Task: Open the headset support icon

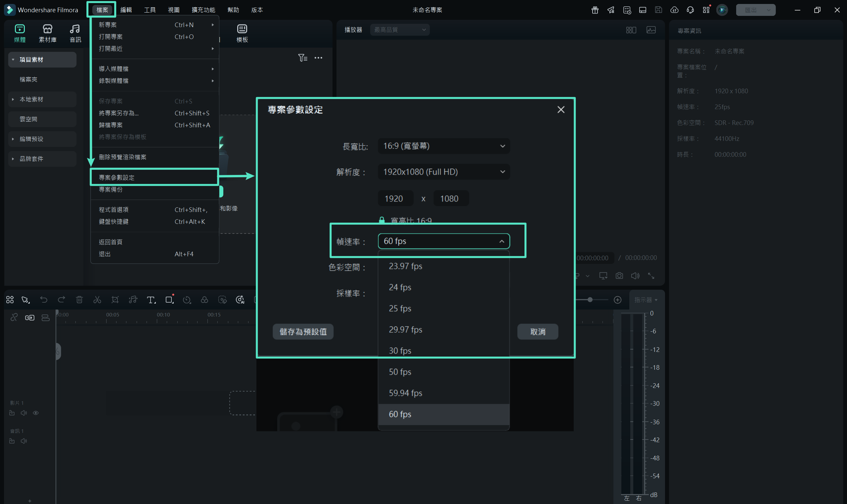Action: 690,10
